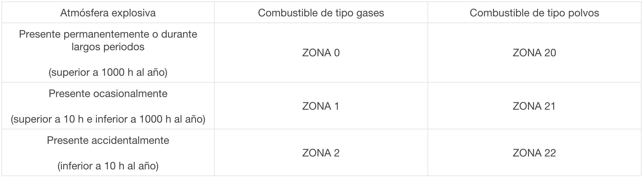Click the ZONA 20 cell
Viewport: 644px width, 178px height.
tap(534, 53)
